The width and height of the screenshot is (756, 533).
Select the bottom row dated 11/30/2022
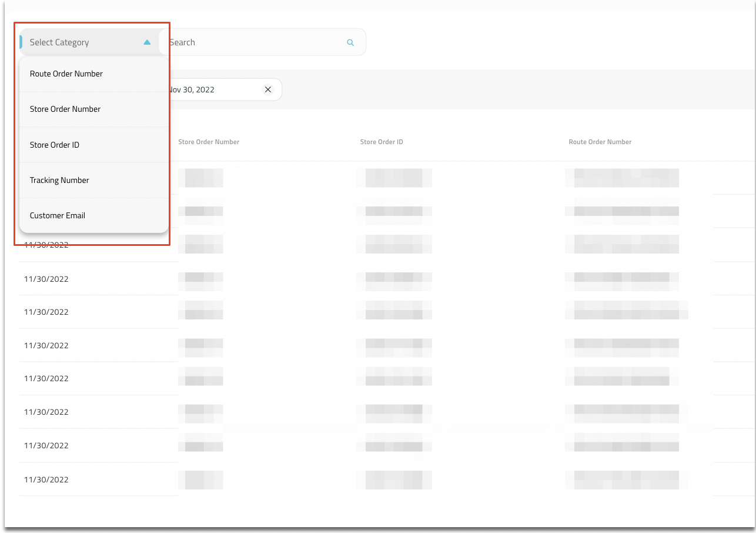pyautogui.click(x=46, y=479)
